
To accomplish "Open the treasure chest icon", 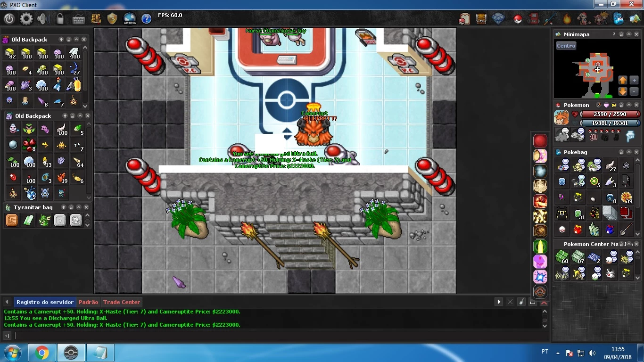I will point(481,19).
